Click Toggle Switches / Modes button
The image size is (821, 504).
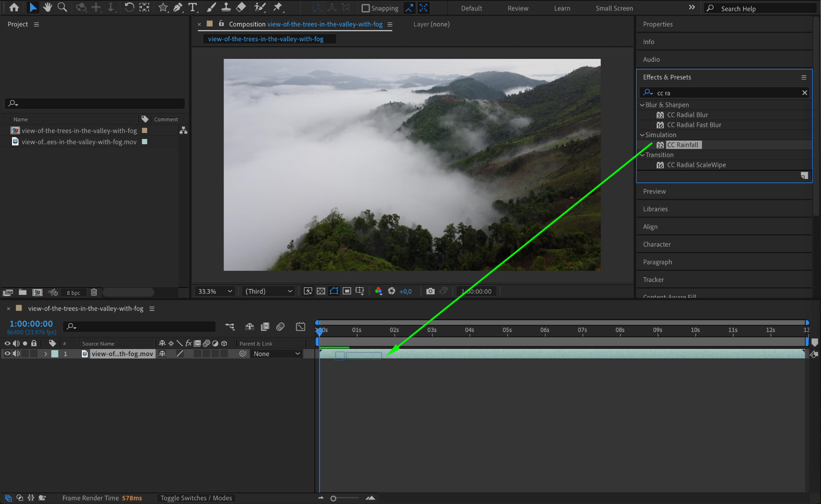(x=196, y=498)
